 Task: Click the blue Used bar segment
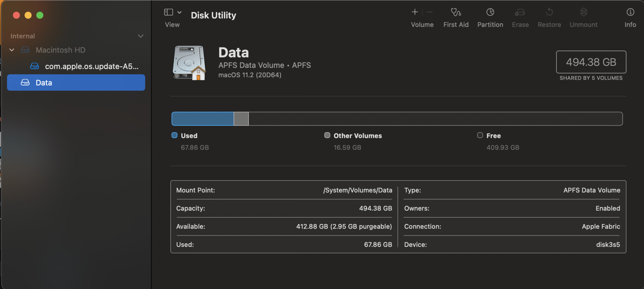pyautogui.click(x=203, y=119)
